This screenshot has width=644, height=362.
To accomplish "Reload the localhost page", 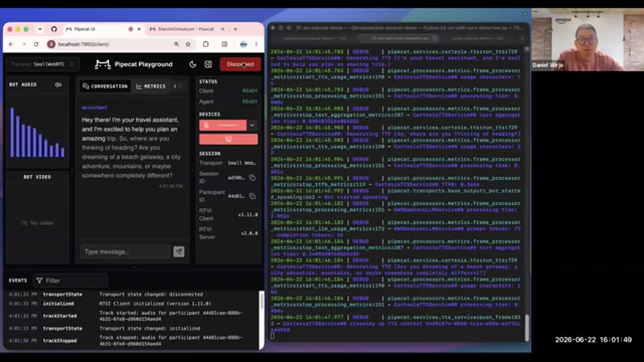I will 36,44.
